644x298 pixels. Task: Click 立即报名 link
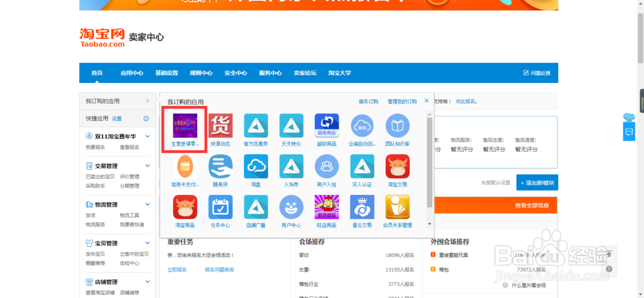click(177, 270)
